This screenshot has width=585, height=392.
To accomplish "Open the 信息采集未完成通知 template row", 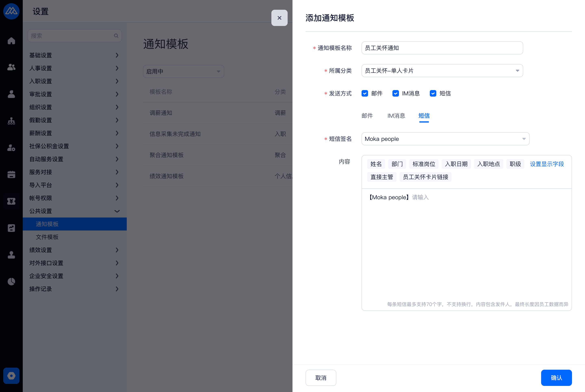I will pos(218,134).
